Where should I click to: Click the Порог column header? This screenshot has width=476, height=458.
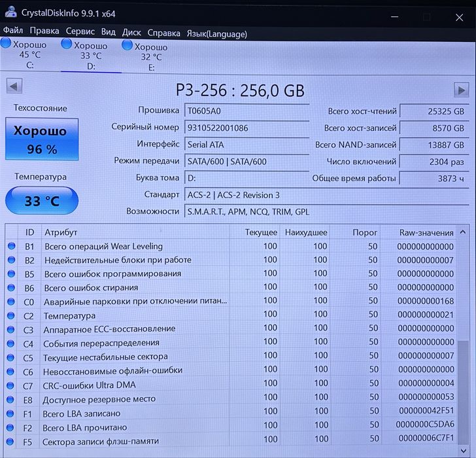pyautogui.click(x=355, y=233)
